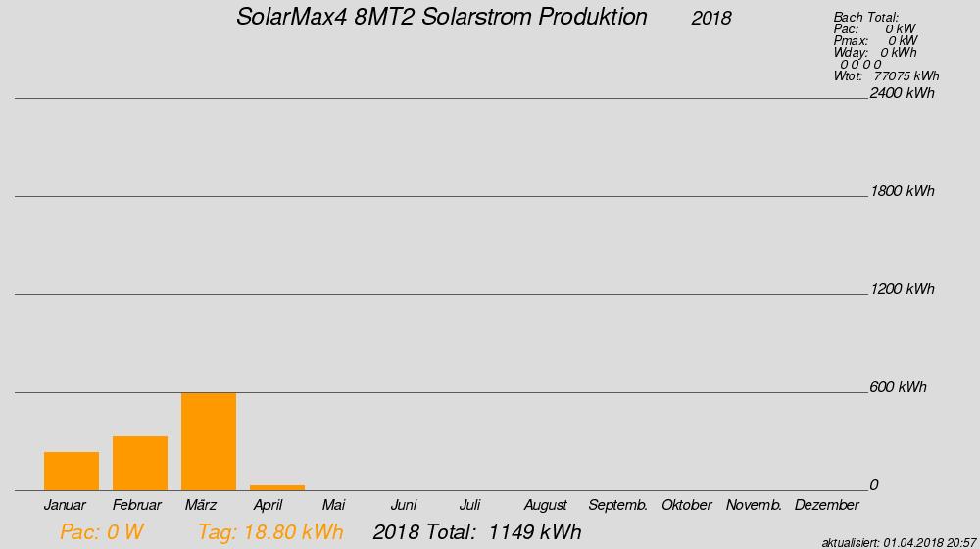Click the '1200 kWh' axis label

pyautogui.click(x=902, y=289)
